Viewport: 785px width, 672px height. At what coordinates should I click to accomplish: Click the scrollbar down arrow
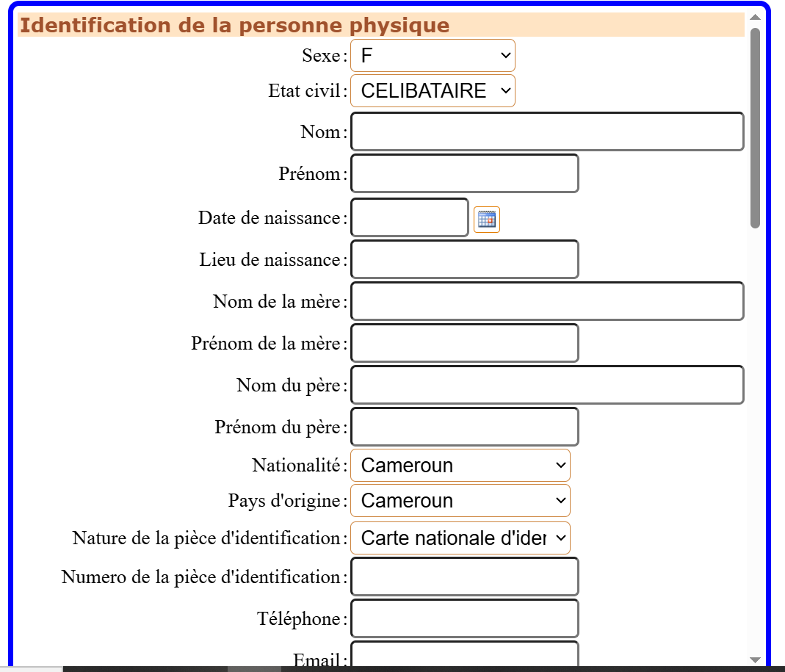coord(756,660)
